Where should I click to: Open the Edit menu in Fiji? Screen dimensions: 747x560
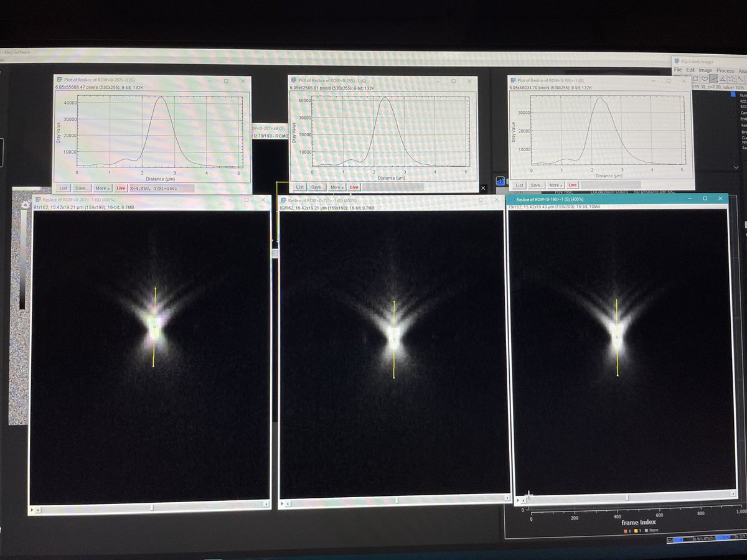690,70
